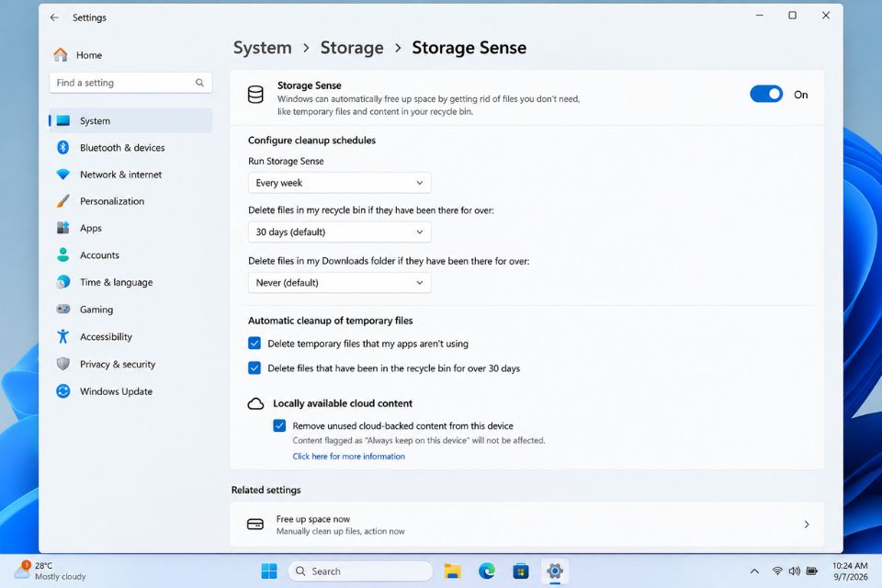882x588 pixels.
Task: Click the Storage Sense disk stack icon
Action: point(255,95)
